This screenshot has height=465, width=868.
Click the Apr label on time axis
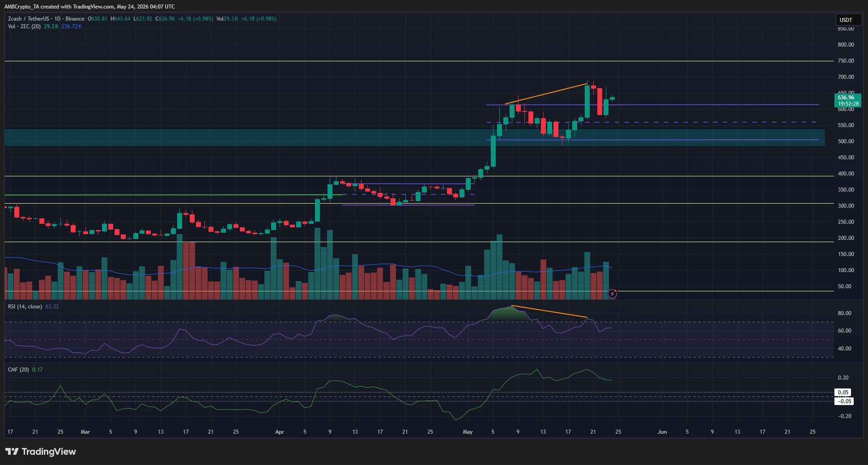tap(280, 432)
